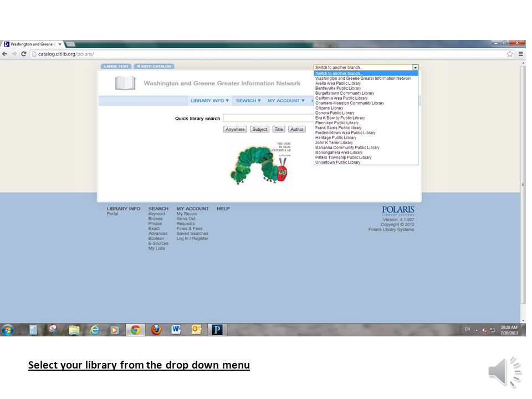Launch Internet Explorer from taskbar
Screen dimensions: 532x399
(x=95, y=330)
